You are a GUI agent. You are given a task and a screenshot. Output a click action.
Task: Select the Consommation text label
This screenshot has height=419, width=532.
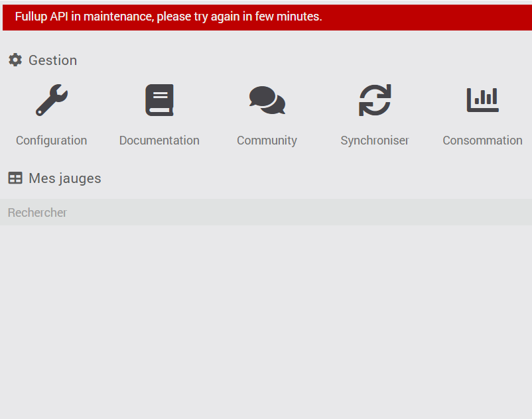tap(482, 141)
